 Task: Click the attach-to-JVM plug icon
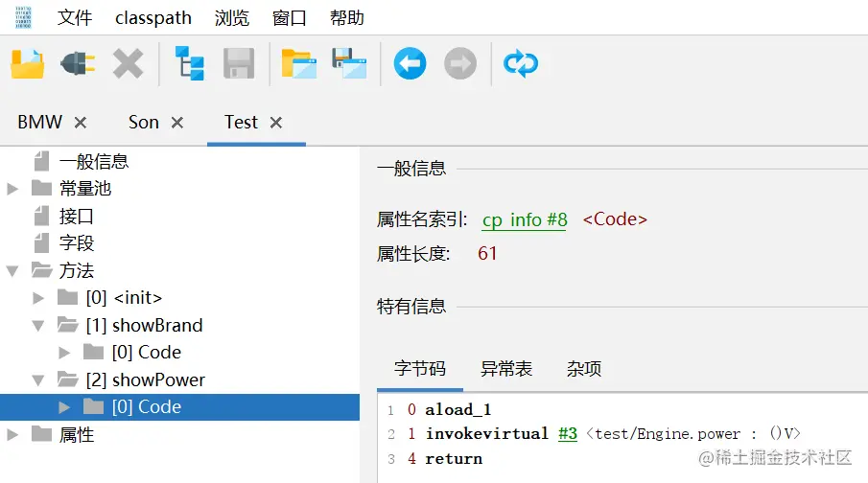point(78,63)
